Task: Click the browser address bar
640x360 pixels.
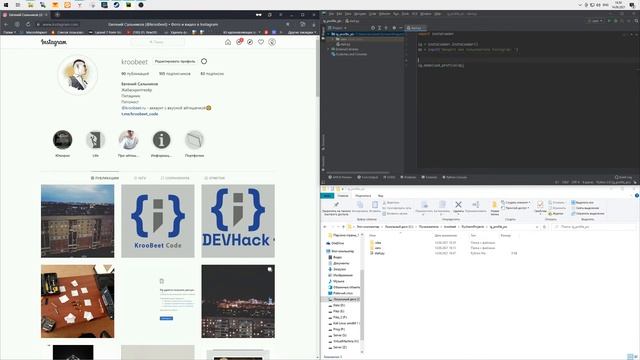Action: click(163, 24)
